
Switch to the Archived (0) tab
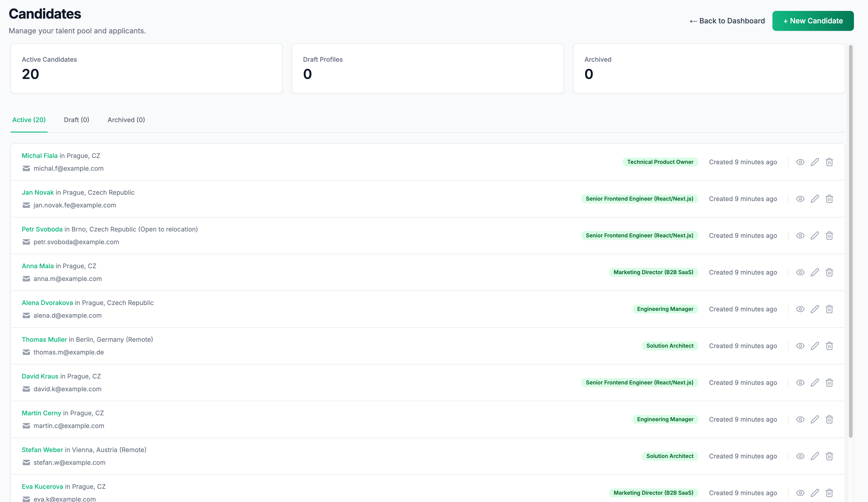126,119
